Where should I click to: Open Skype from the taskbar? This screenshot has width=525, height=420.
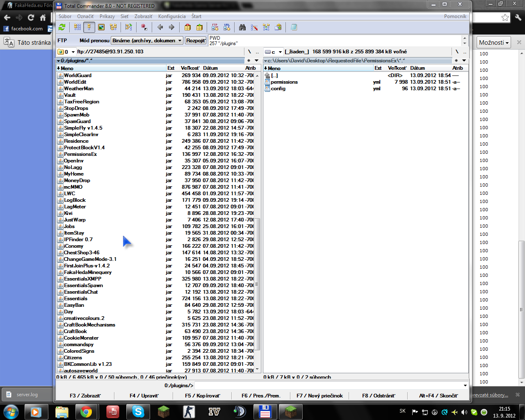pos(138,411)
